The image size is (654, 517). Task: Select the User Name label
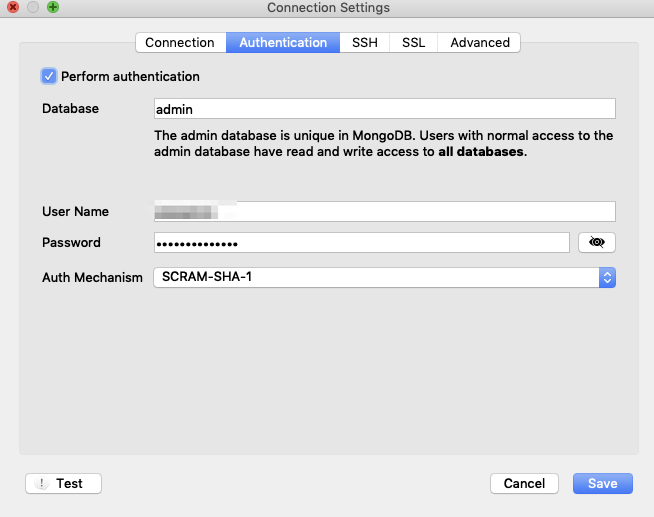point(75,211)
